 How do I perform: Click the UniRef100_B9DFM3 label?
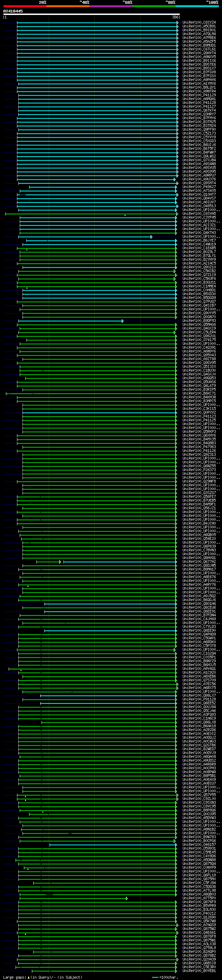coord(199,321)
